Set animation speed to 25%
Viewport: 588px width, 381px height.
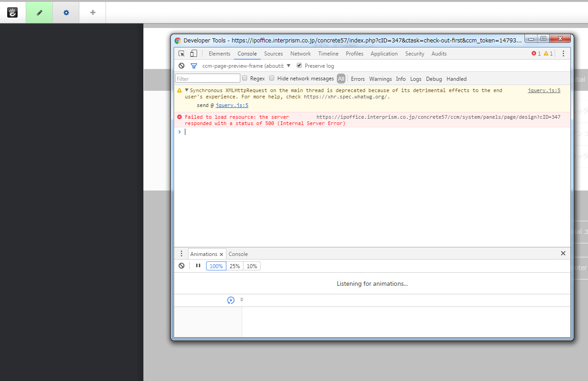234,266
